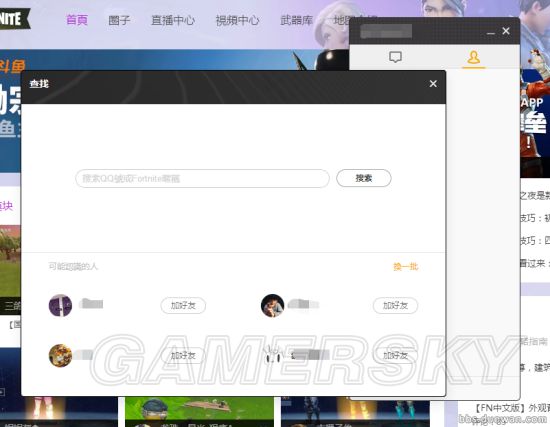This screenshot has width=550, height=427.
Task: Switch to the contacts tab icon
Action: click(x=474, y=57)
